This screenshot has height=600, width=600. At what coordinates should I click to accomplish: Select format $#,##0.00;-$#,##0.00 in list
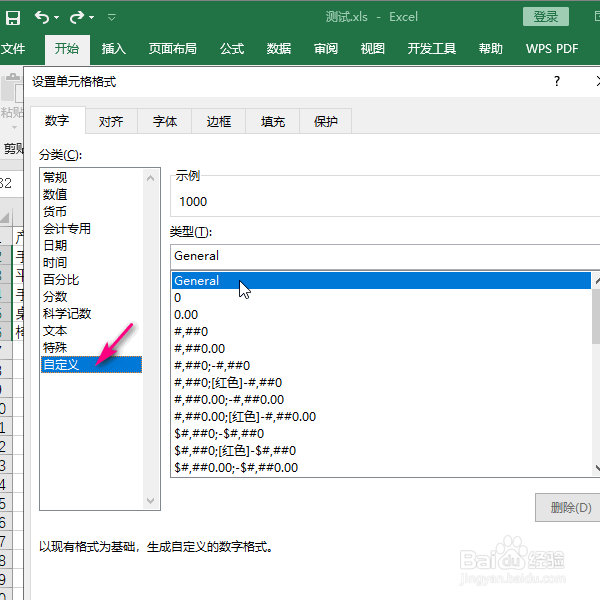tap(381, 467)
